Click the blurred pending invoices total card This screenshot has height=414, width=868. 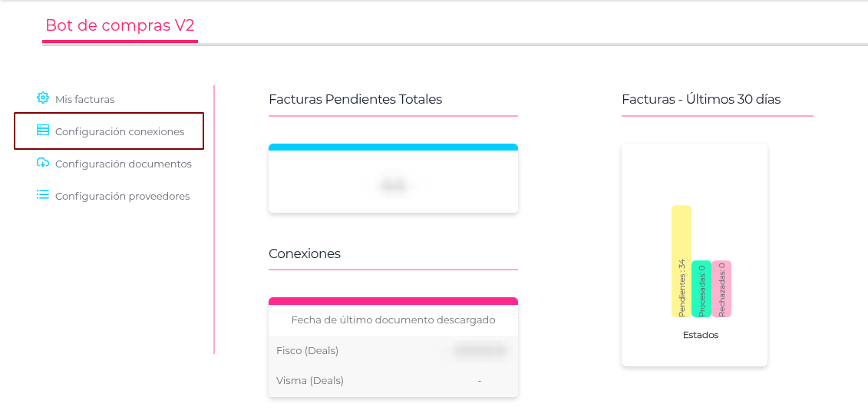coord(393,185)
